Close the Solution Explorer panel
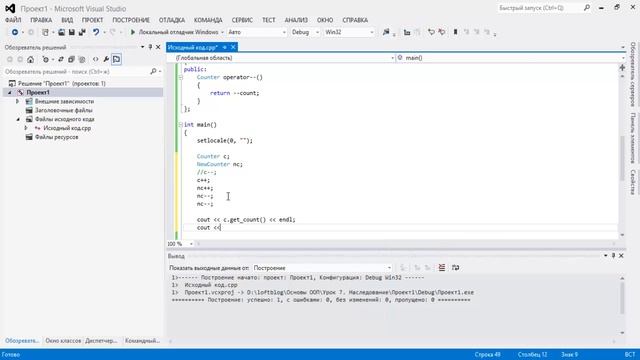The image size is (640, 360). [x=158, y=47]
